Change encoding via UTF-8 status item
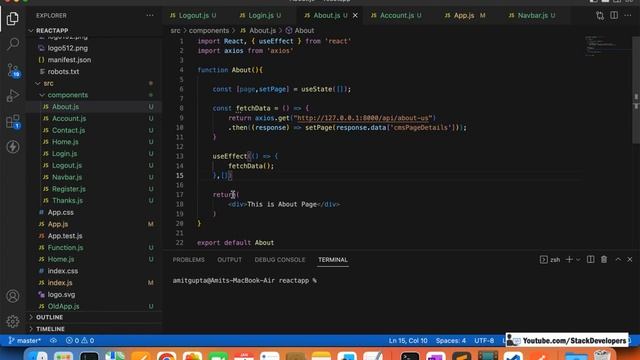This screenshot has height=360, width=640. click(484, 340)
